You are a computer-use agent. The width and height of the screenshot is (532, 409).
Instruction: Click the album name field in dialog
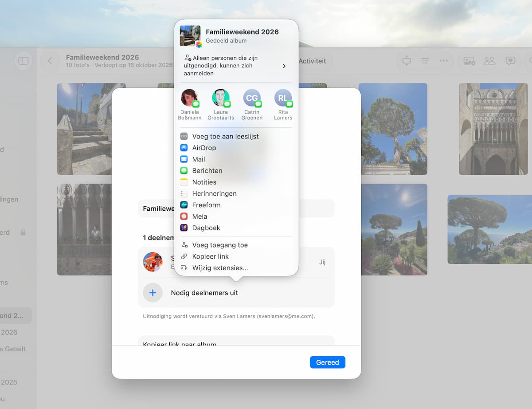click(236, 208)
